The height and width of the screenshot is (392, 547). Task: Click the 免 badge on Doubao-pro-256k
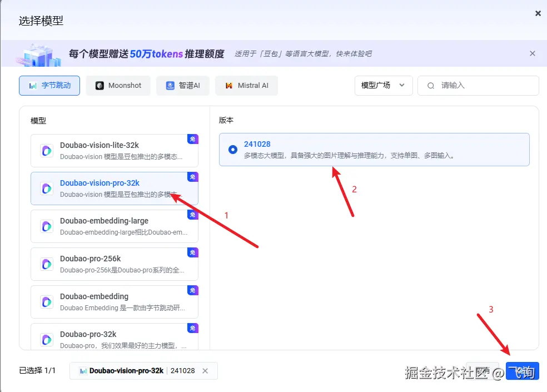192,252
